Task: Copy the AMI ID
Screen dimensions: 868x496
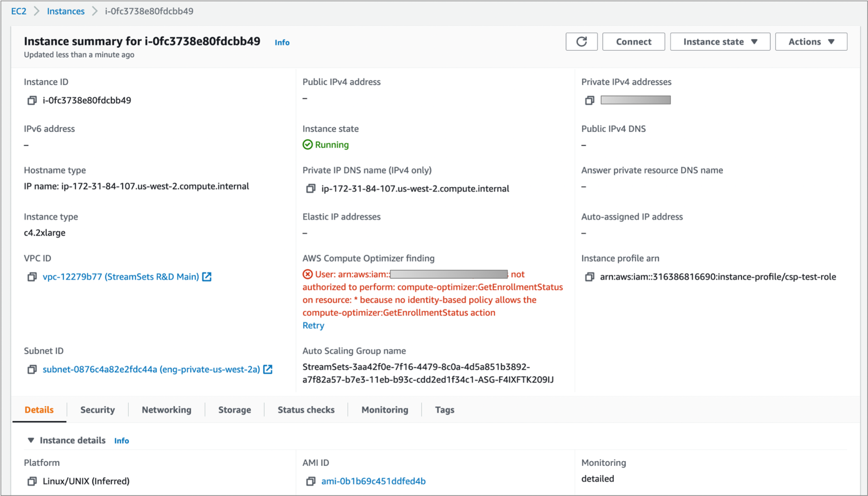Action: pyautogui.click(x=310, y=481)
